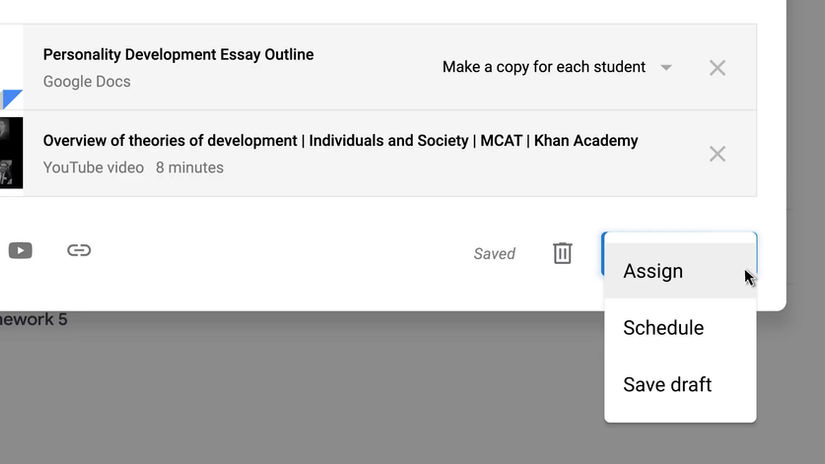This screenshot has height=464, width=825.
Task: Click the 'Saved' status text
Action: point(494,254)
